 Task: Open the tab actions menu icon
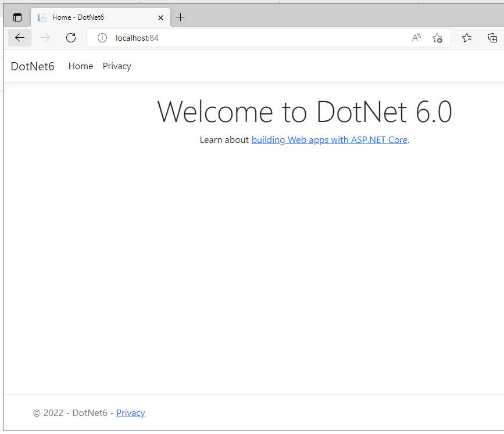tap(17, 17)
